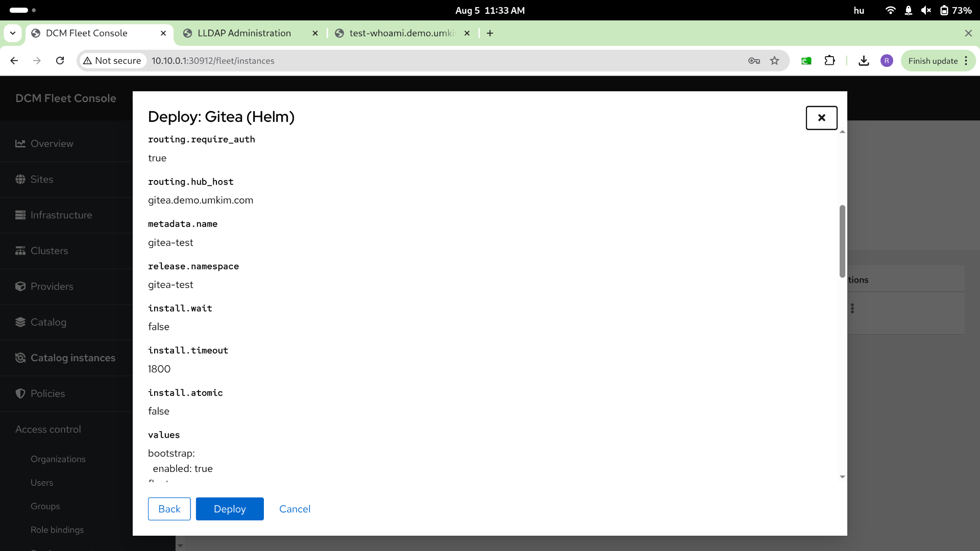
Task: Bookmark this page with the star icon
Action: coord(775,61)
